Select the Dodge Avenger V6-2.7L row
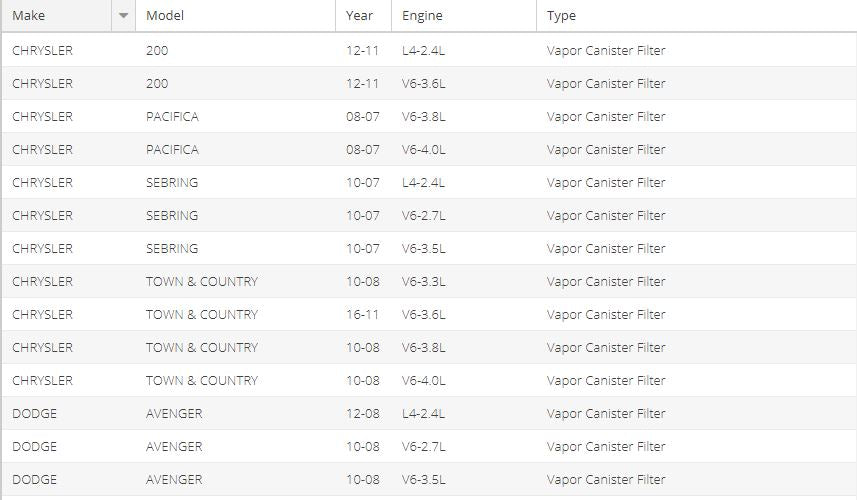The image size is (857, 500). [x=428, y=446]
